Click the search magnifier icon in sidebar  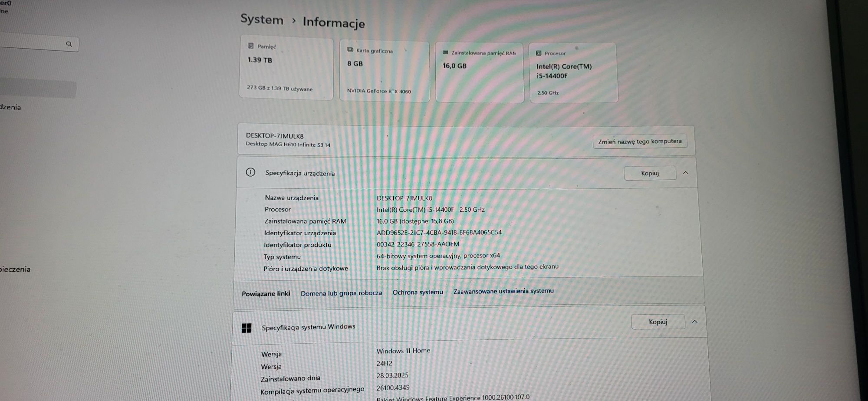[69, 44]
